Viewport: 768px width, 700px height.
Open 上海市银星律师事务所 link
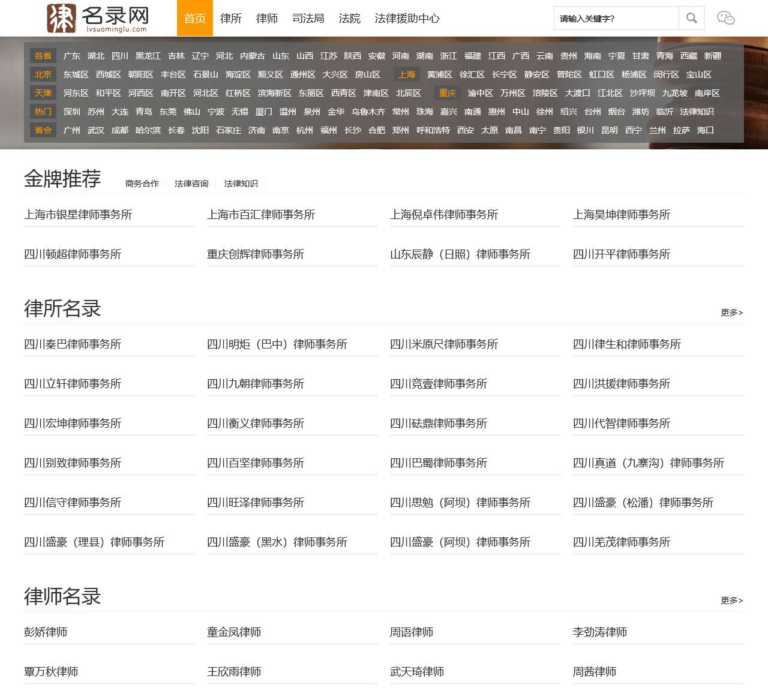click(x=79, y=214)
